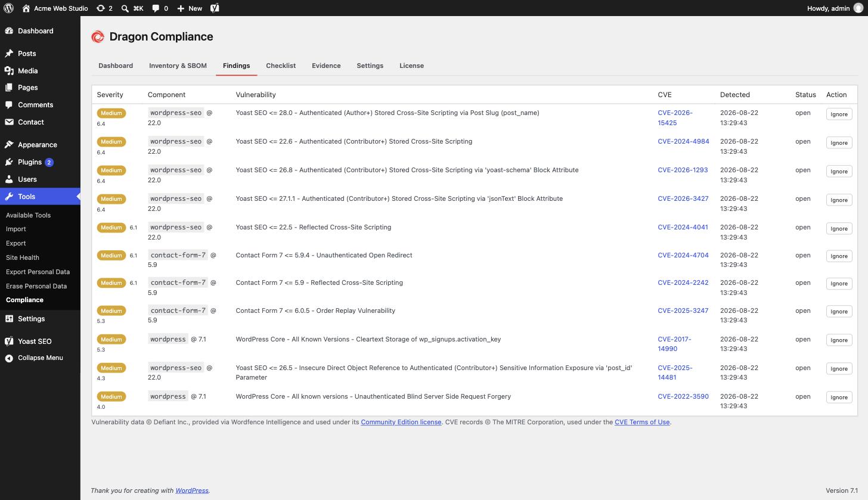868x500 pixels.
Task: Select the Findings tab
Action: coord(236,66)
